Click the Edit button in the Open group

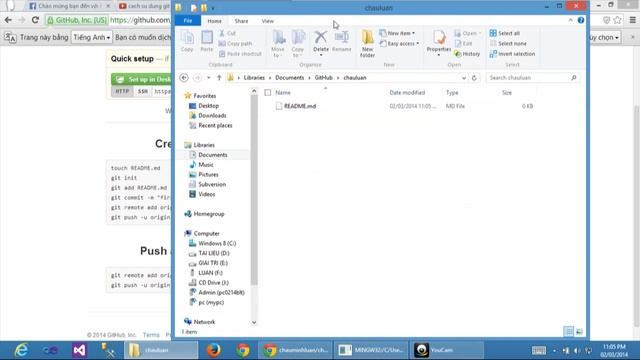click(463, 43)
